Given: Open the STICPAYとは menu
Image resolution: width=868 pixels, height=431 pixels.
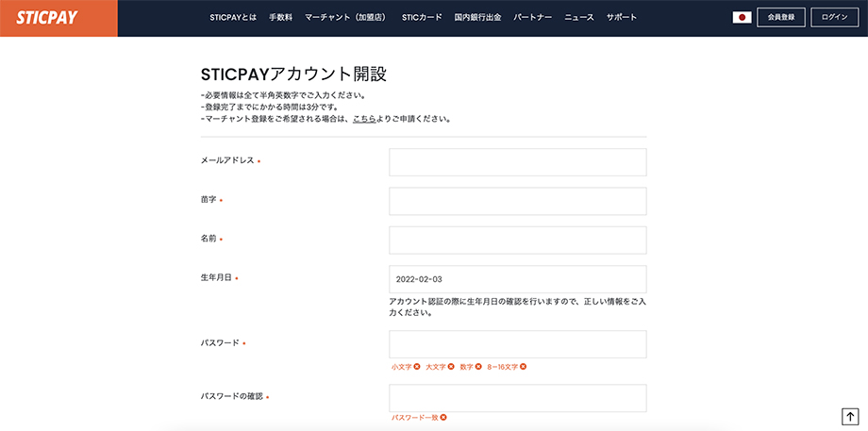Looking at the screenshot, I should pyautogui.click(x=233, y=18).
